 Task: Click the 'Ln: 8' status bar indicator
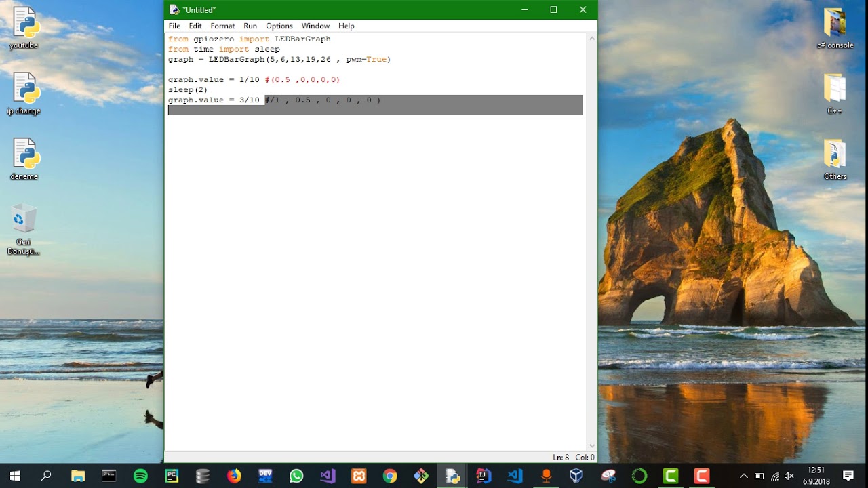pos(561,457)
